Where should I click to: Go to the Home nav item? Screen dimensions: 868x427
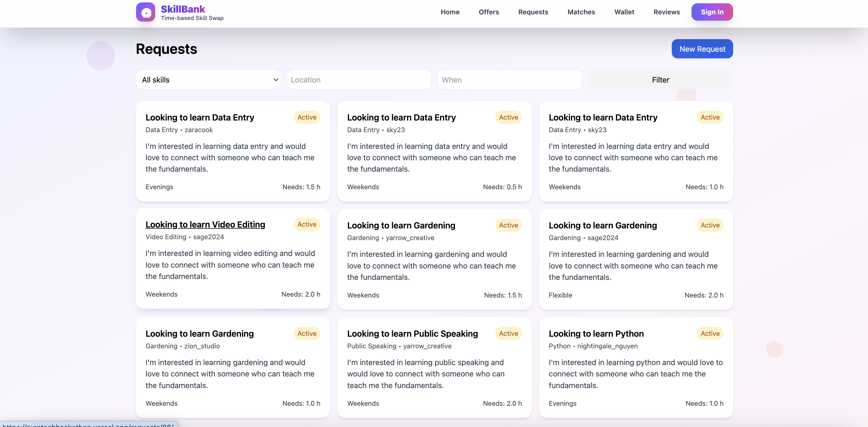450,12
